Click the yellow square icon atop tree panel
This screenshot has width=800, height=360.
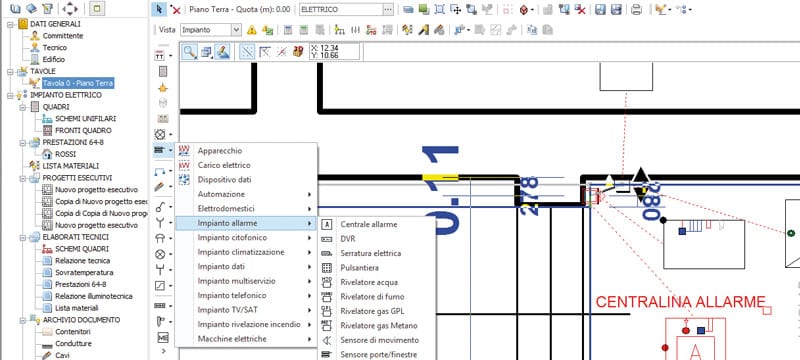point(97,8)
